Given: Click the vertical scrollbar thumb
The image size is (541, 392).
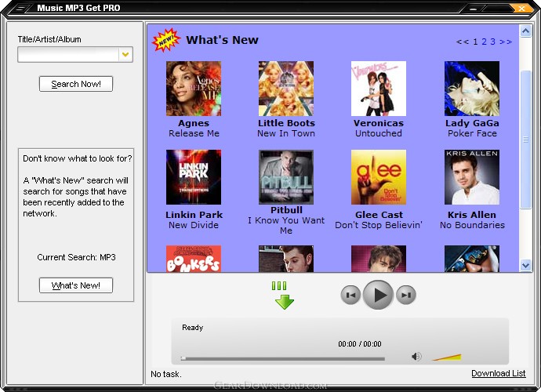Looking at the screenshot, I should (525, 140).
